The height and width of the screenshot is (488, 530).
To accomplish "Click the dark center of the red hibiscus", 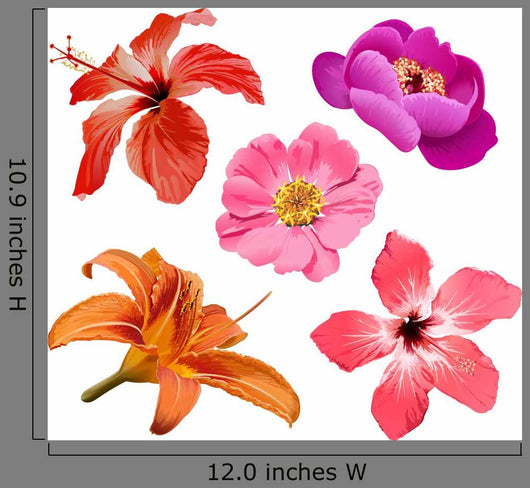I will 162,92.
